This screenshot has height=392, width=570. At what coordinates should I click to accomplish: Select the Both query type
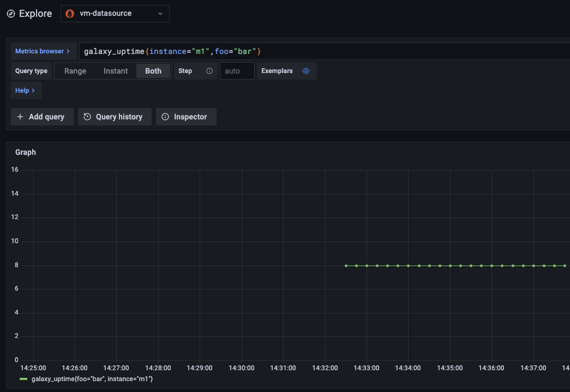(x=153, y=71)
